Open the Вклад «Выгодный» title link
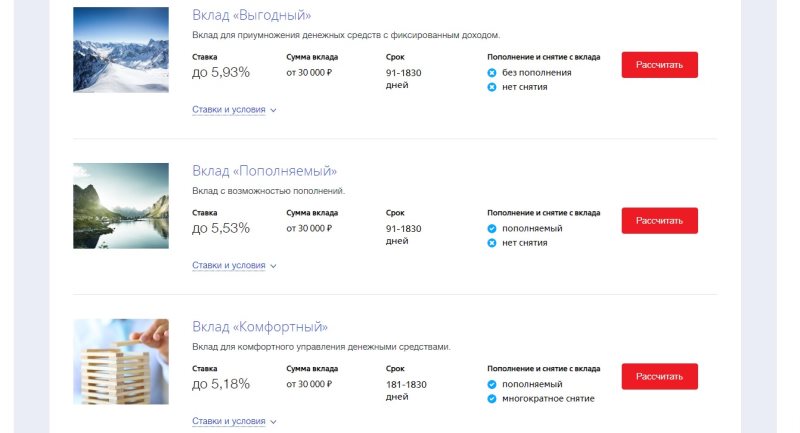The image size is (800, 433). pos(252,15)
